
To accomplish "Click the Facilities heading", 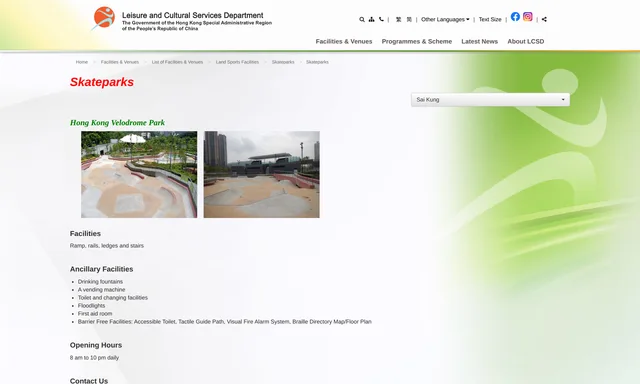I will (85, 233).
